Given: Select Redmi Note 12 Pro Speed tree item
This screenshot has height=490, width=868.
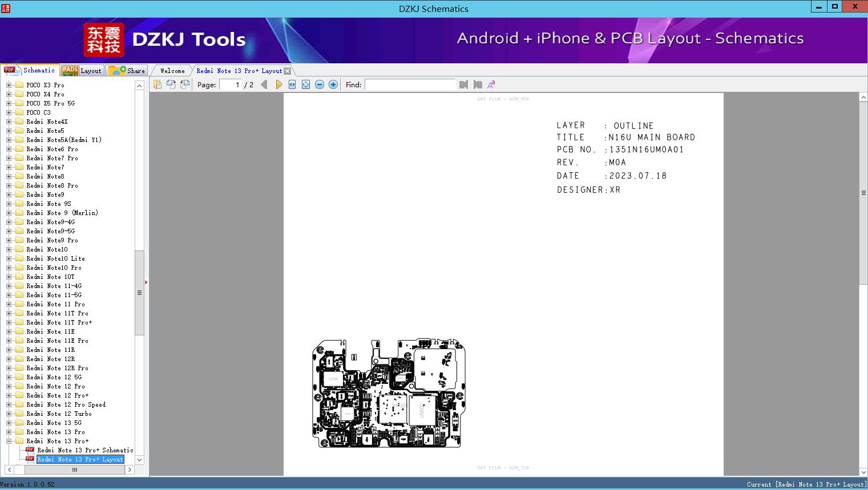Looking at the screenshot, I should coord(66,404).
